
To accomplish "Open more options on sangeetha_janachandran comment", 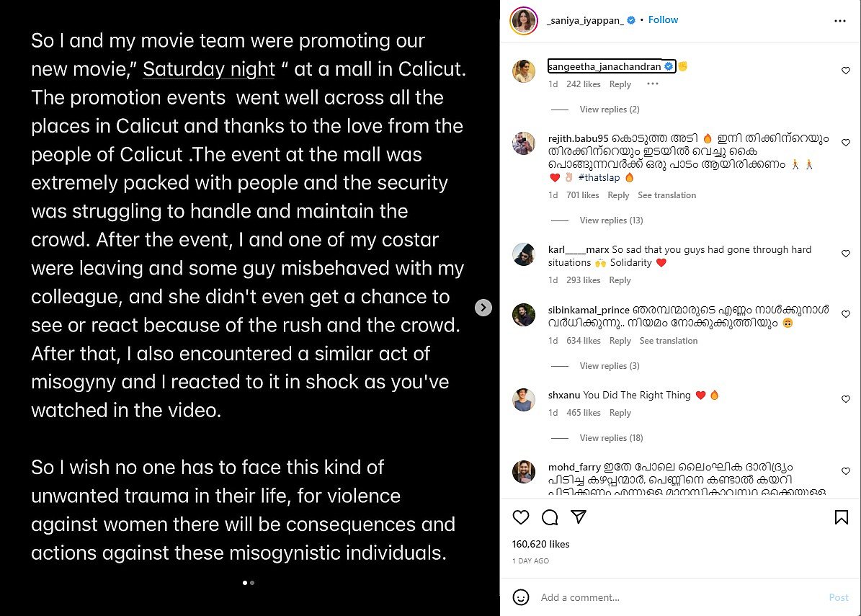I will click(x=653, y=84).
